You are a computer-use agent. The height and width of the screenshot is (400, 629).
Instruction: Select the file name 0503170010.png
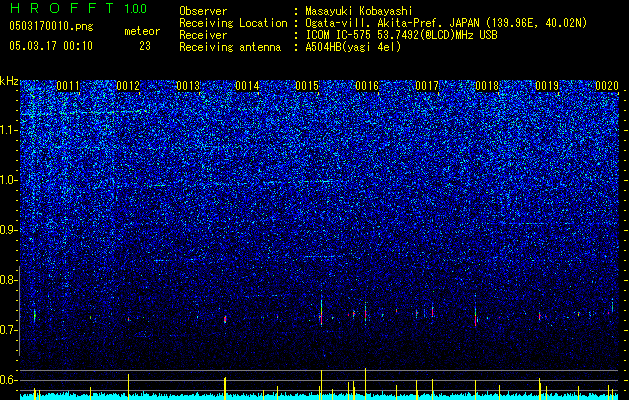pyautogui.click(x=51, y=26)
